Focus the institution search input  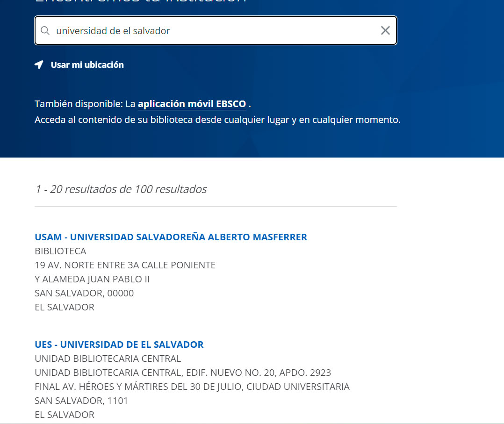point(216,30)
